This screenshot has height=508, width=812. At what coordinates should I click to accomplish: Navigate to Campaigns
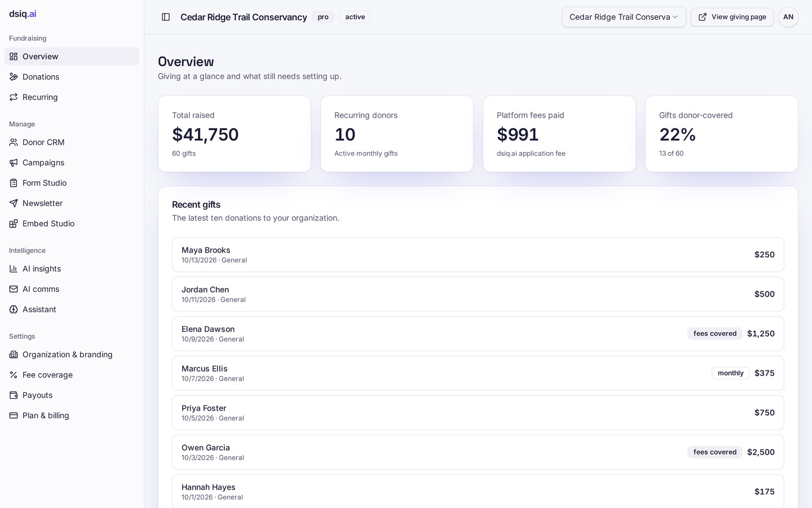tap(72, 163)
